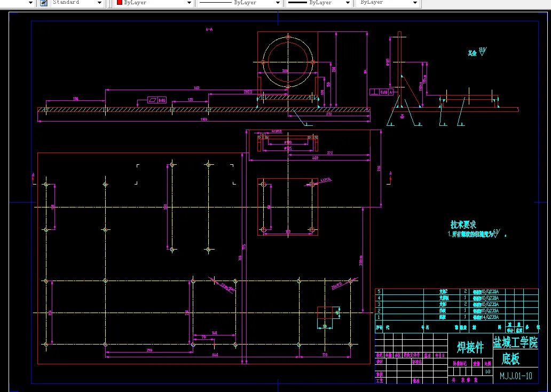Select the right section arrow marker A

point(390,178)
